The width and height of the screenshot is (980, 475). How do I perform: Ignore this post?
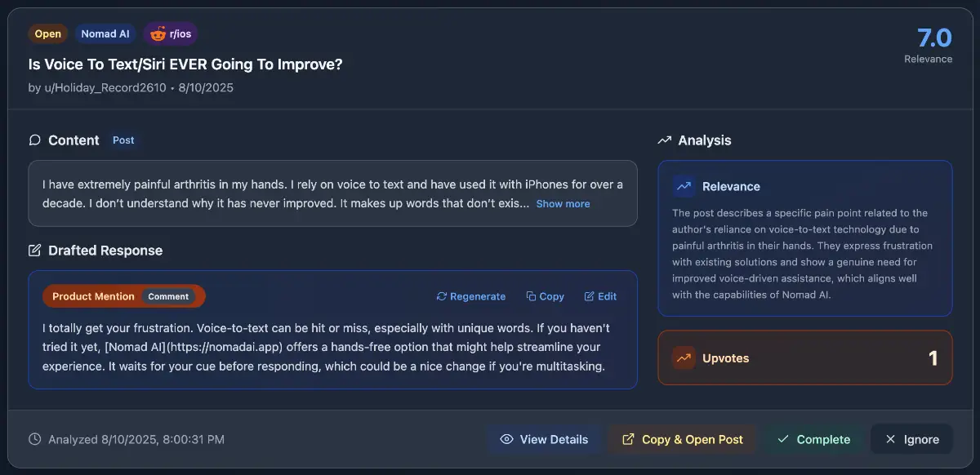[911, 439]
